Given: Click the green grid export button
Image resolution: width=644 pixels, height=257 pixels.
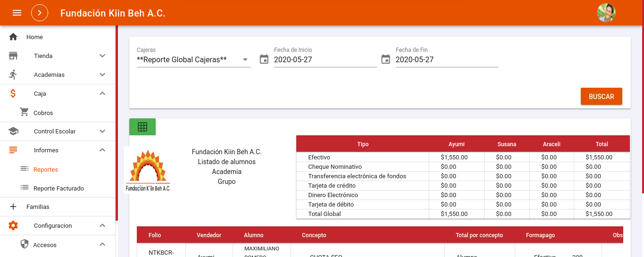Looking at the screenshot, I should pyautogui.click(x=142, y=127).
